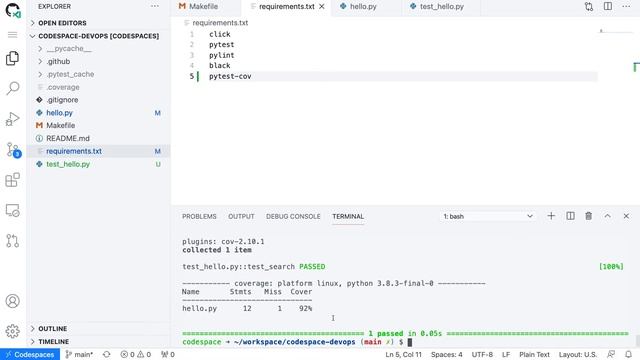The height and width of the screenshot is (360, 640).
Task: Open the feedback icon in status bar
Action: point(611,354)
